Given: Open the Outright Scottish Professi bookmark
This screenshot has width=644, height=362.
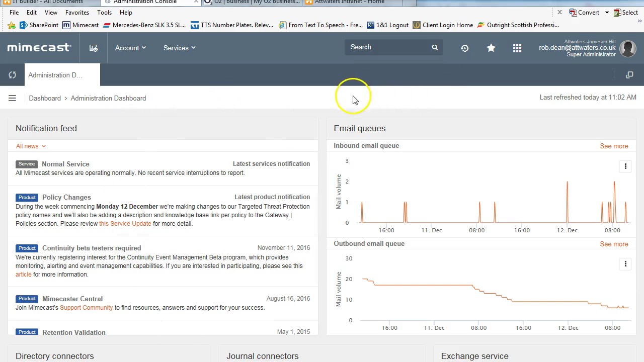Looking at the screenshot, I should pos(518,25).
